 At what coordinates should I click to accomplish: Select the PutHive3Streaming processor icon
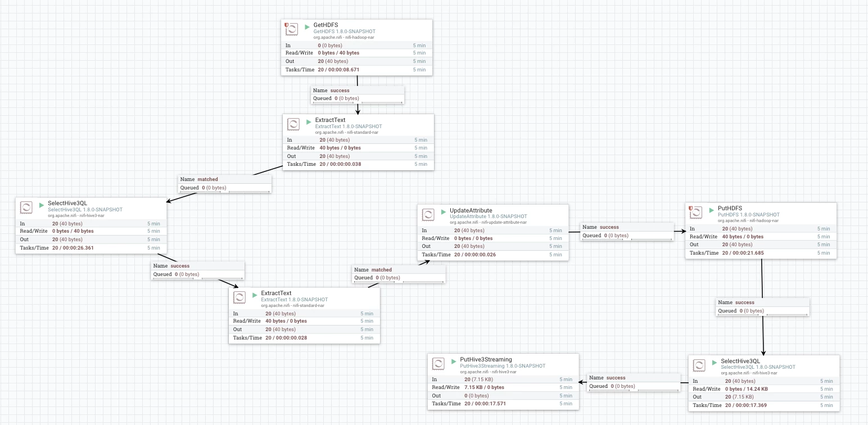438,363
